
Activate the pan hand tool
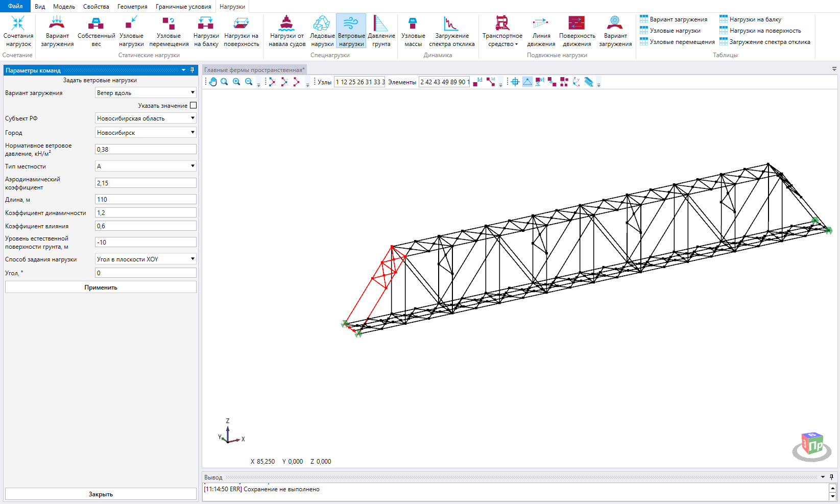pyautogui.click(x=213, y=82)
